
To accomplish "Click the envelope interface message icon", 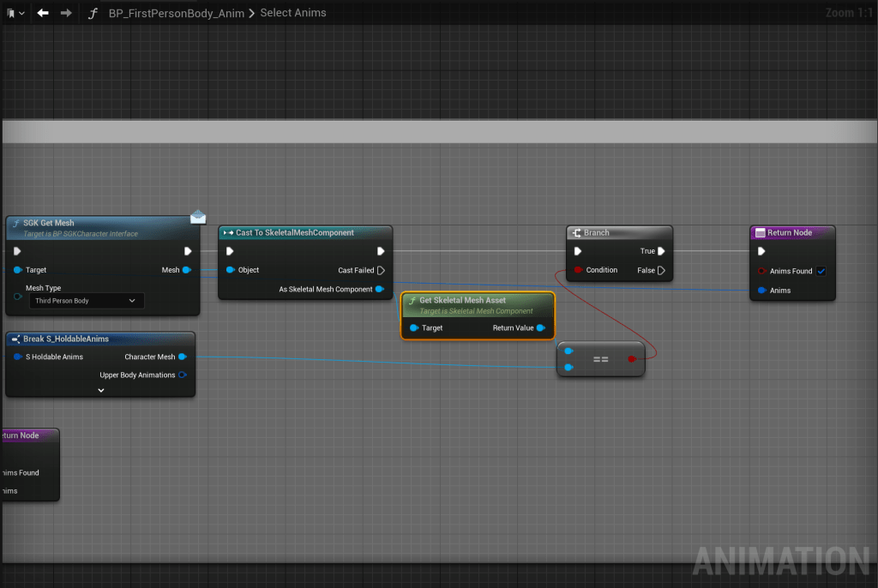I will pos(198,217).
